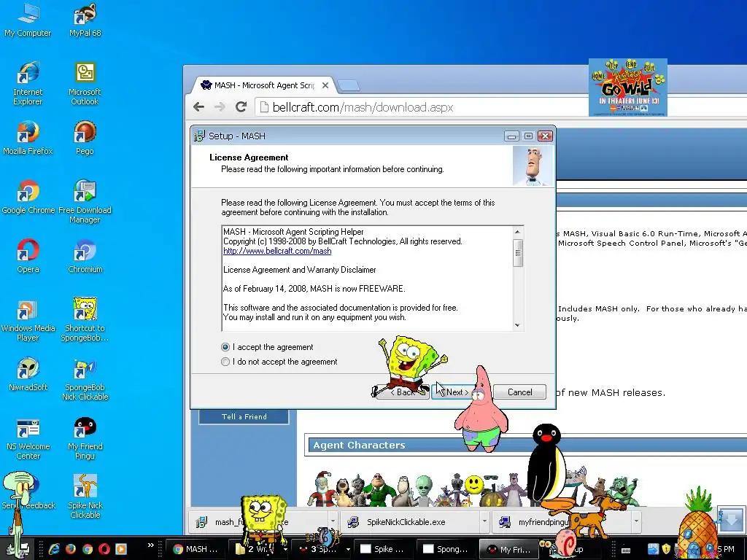Expand myfriendpingu download options arrow
The height and width of the screenshot is (560, 747).
(x=636, y=522)
